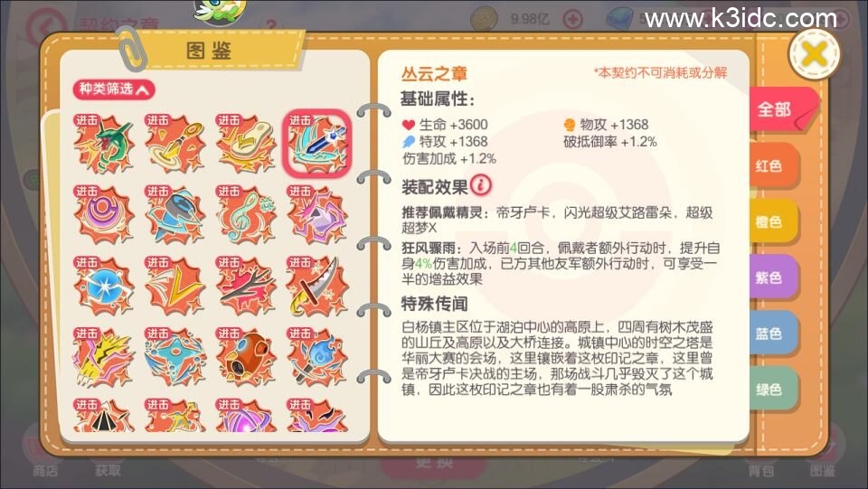
Task: Select the blue flame sword badge
Action: 317,357
